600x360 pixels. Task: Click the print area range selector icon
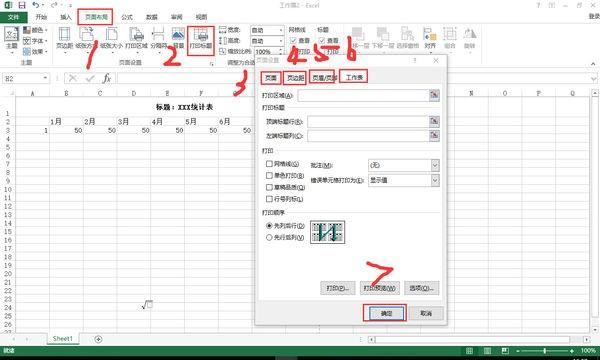(x=434, y=95)
